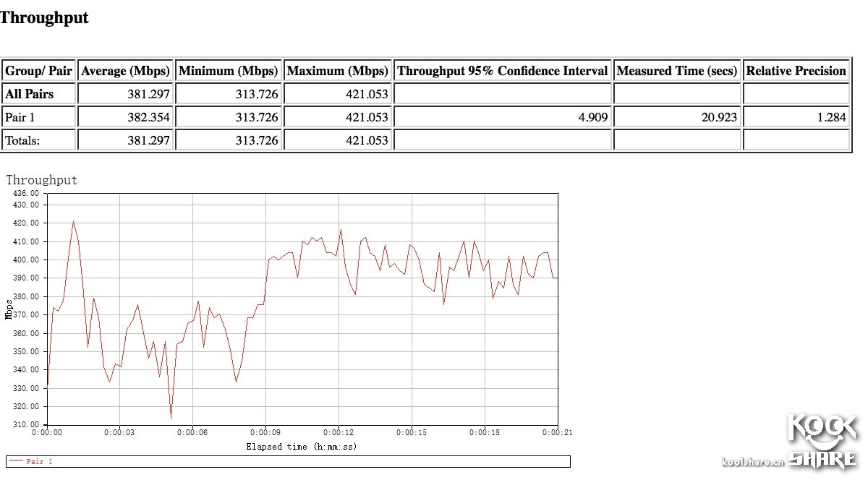Viewport: 868px width, 480px height.
Task: Select the Group/ Pair column header
Action: pyautogui.click(x=39, y=71)
